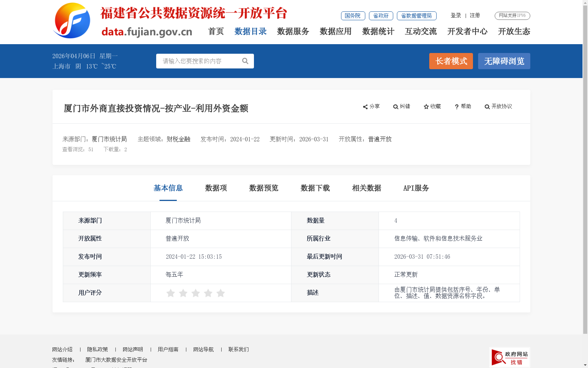This screenshot has width=588, height=368.
Task: Rate five stars in 用户评分
Action: pos(220,293)
